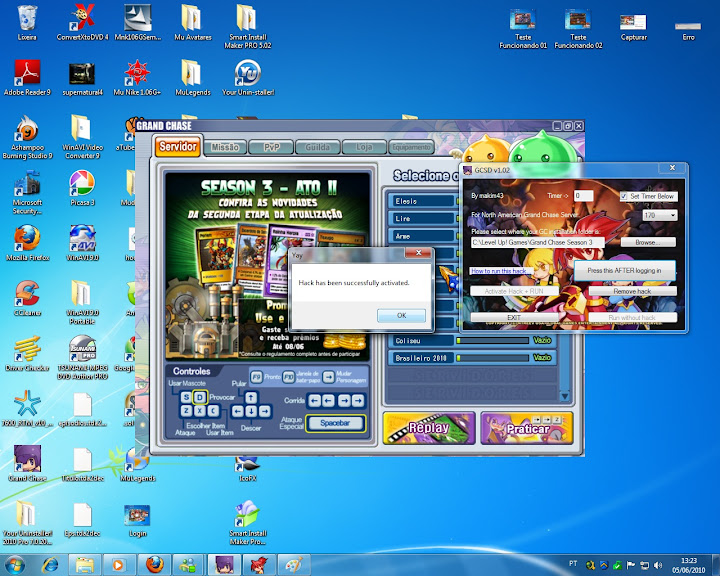Open the ConvertXtoDVD 4 desktop shortcut
This screenshot has height=576, width=720.
[83, 23]
